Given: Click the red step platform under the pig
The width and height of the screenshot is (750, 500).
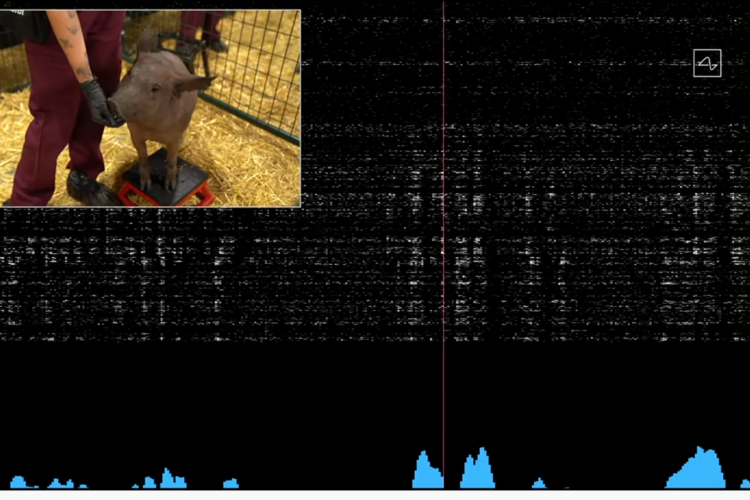Looking at the screenshot, I should point(166,193).
